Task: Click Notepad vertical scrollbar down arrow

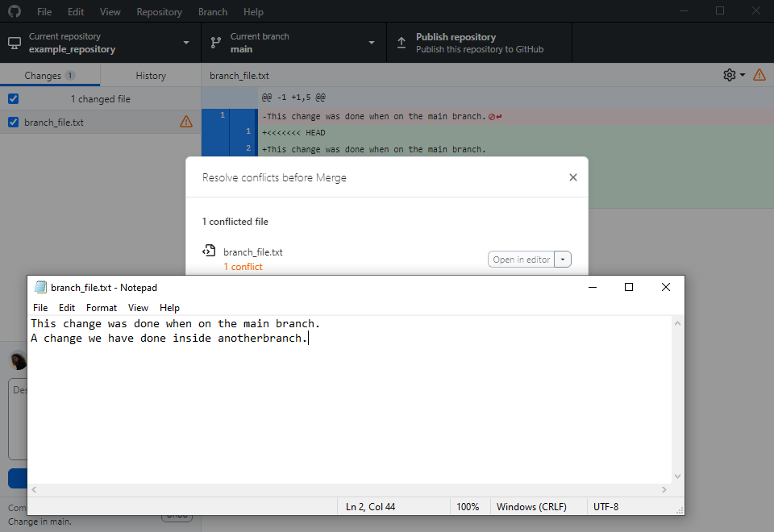Action: click(678, 476)
